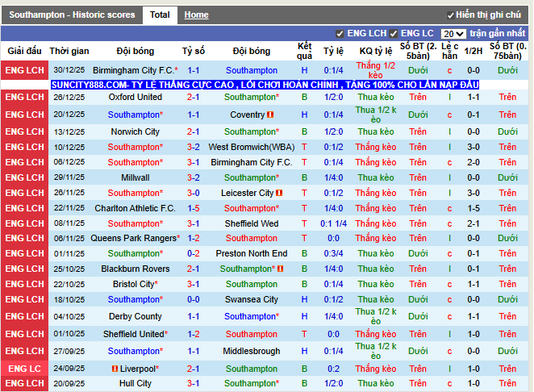Click Blackburn Rovers team name

136,269
